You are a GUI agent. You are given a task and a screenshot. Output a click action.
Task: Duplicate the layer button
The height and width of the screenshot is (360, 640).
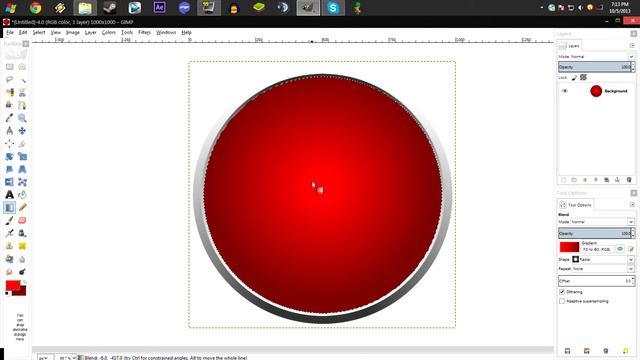click(607, 180)
